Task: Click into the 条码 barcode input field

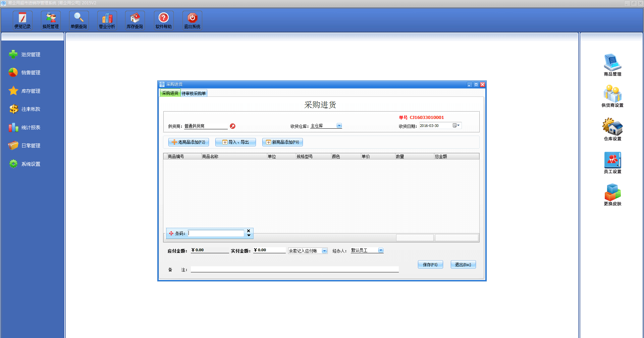Action: [x=216, y=233]
